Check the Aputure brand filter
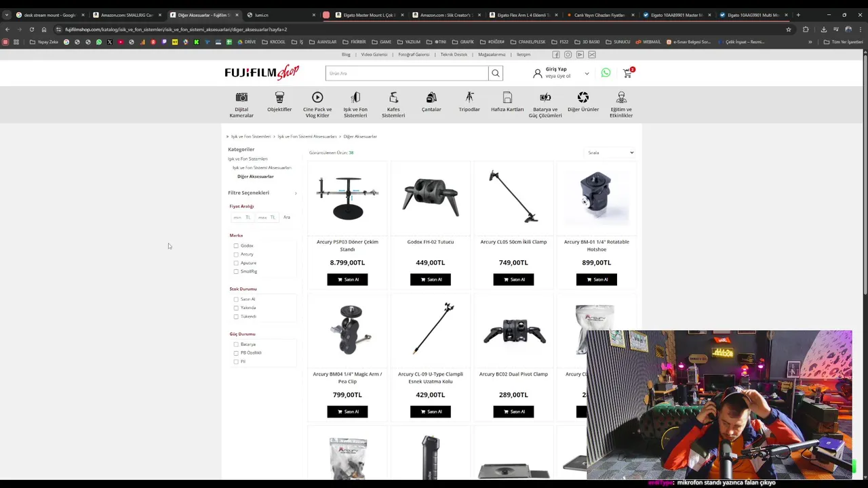The height and width of the screenshot is (488, 868). pyautogui.click(x=236, y=263)
